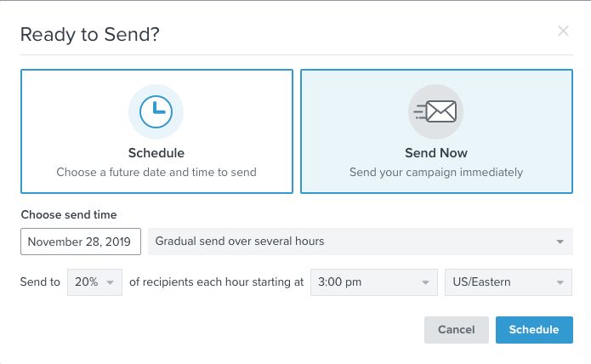Change the US/Eastern timezone dropdown
591x364 pixels.
coord(509,282)
